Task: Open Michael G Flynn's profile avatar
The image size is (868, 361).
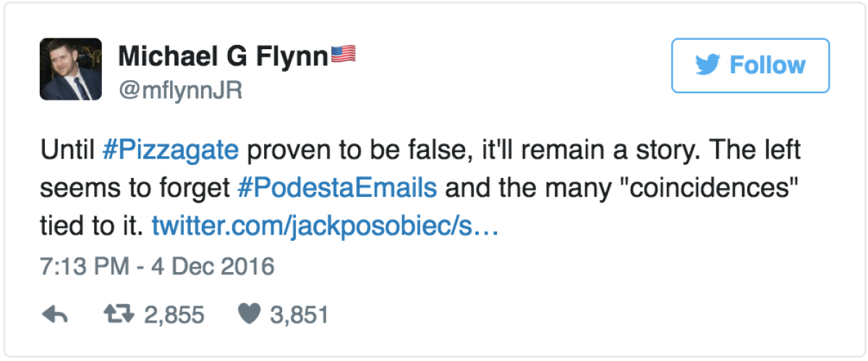Action: pos(72,69)
